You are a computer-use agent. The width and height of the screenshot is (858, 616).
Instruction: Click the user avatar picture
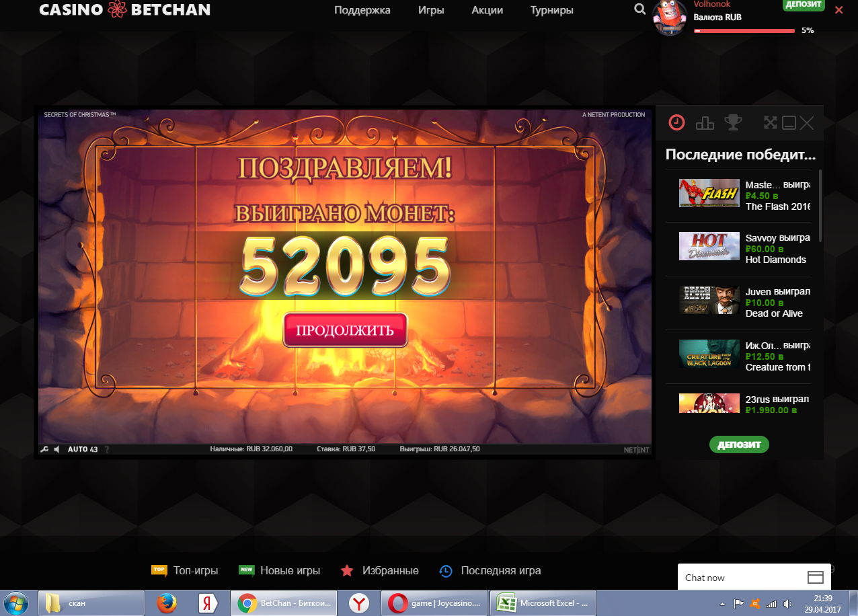670,17
